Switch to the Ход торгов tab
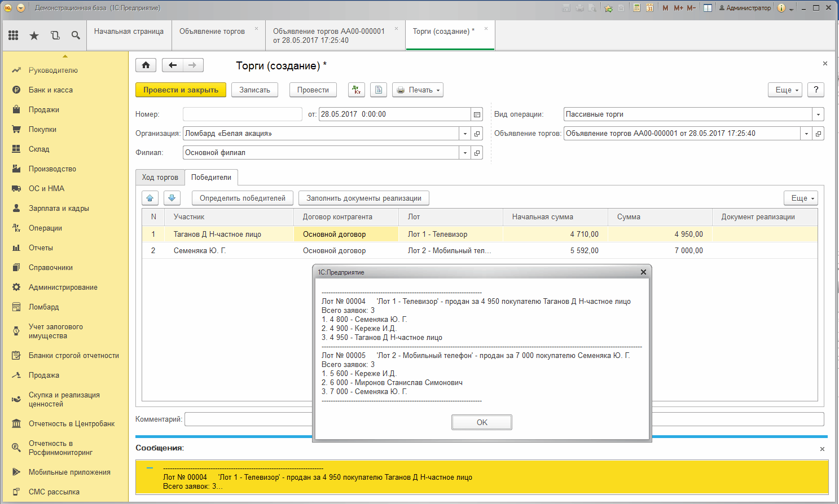Screen dimensions: 839x504 click(x=160, y=177)
